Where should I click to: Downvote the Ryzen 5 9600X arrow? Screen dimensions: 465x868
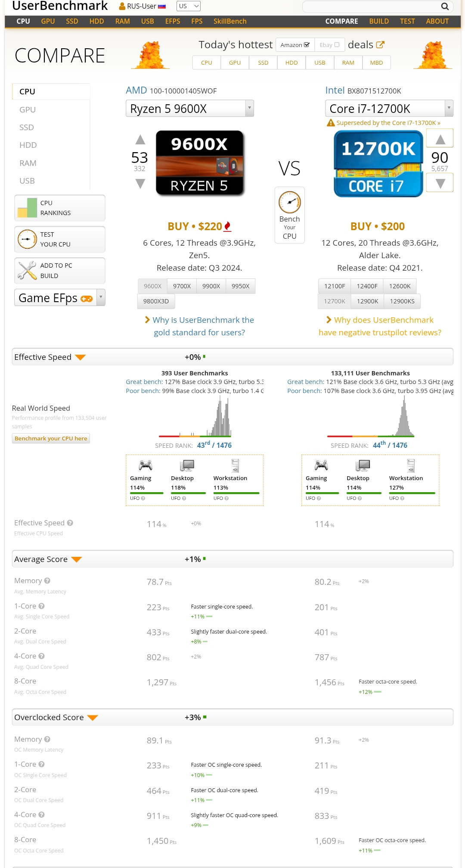[x=140, y=184]
